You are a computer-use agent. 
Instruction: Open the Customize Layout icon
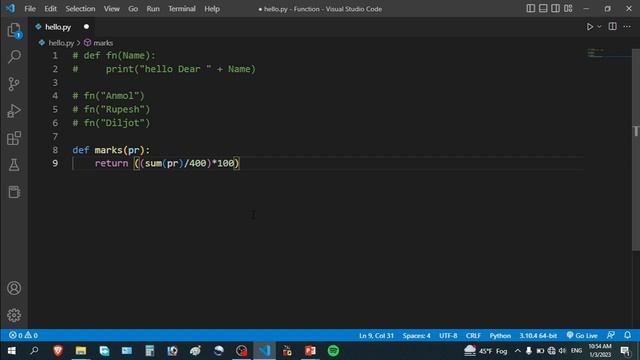coord(568,9)
